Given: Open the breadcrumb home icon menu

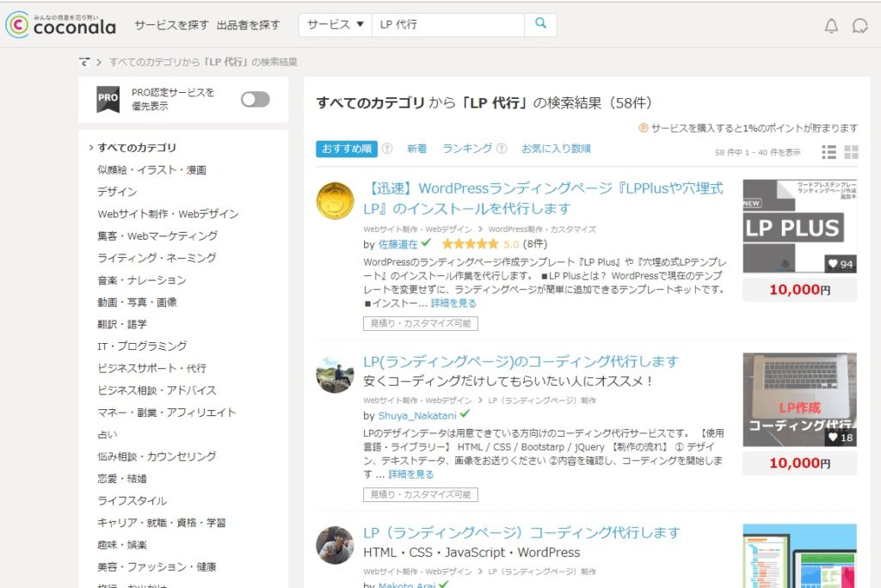Looking at the screenshot, I should pos(83,61).
